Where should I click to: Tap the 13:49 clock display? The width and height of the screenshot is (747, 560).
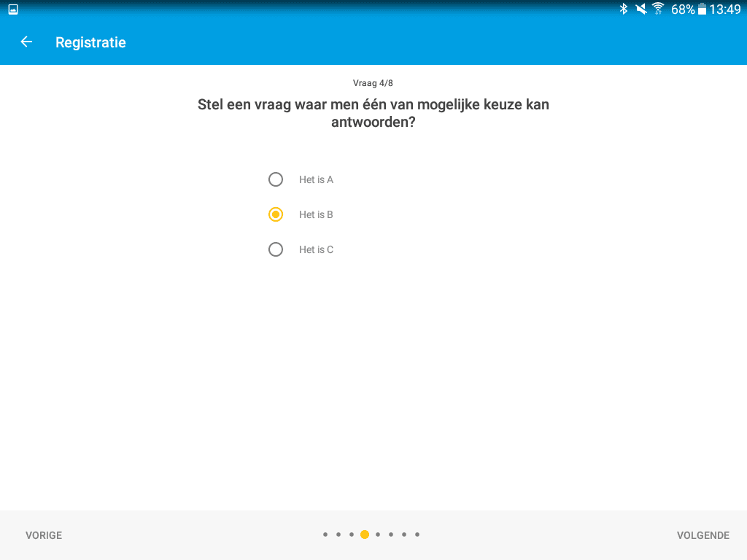(725, 9)
